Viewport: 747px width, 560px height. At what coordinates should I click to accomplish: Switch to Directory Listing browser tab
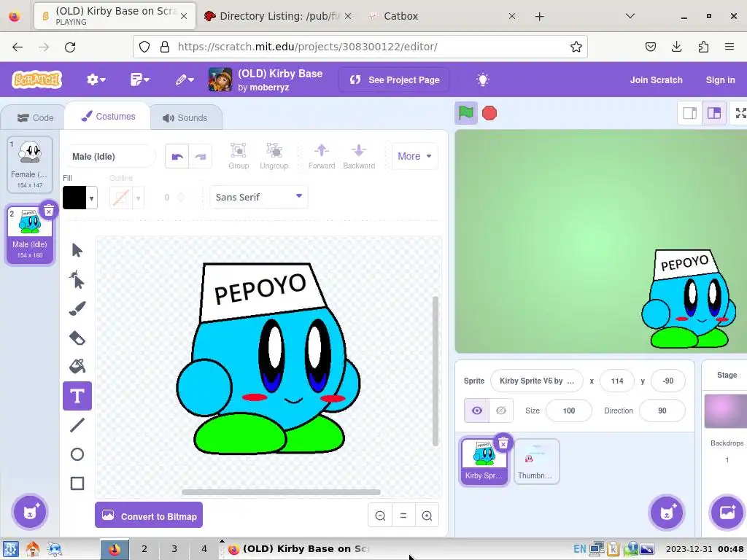(277, 16)
